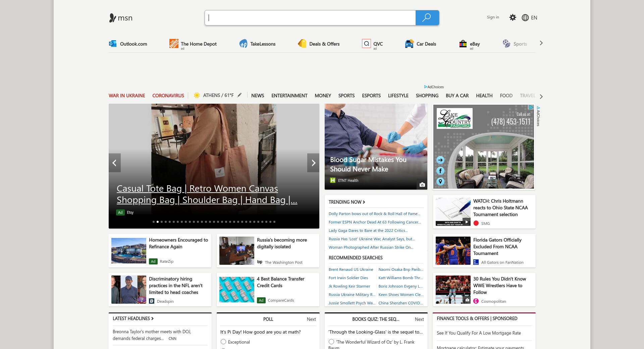This screenshot has height=349, width=644.
Task: Open settings via the gear icon
Action: tap(513, 17)
